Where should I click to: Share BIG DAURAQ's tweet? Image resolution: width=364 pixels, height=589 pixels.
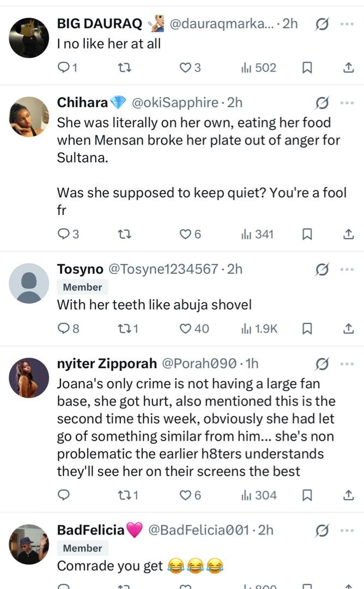(x=347, y=68)
